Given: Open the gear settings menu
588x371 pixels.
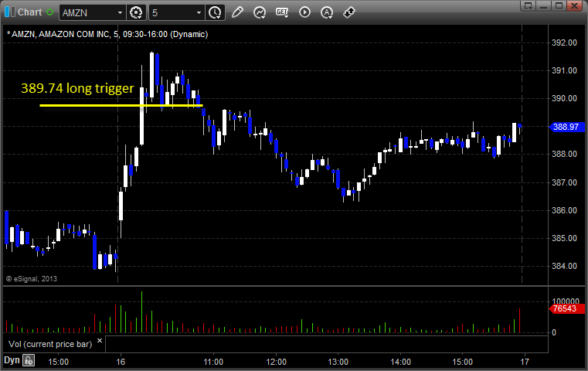Looking at the screenshot, I should click(x=136, y=13).
